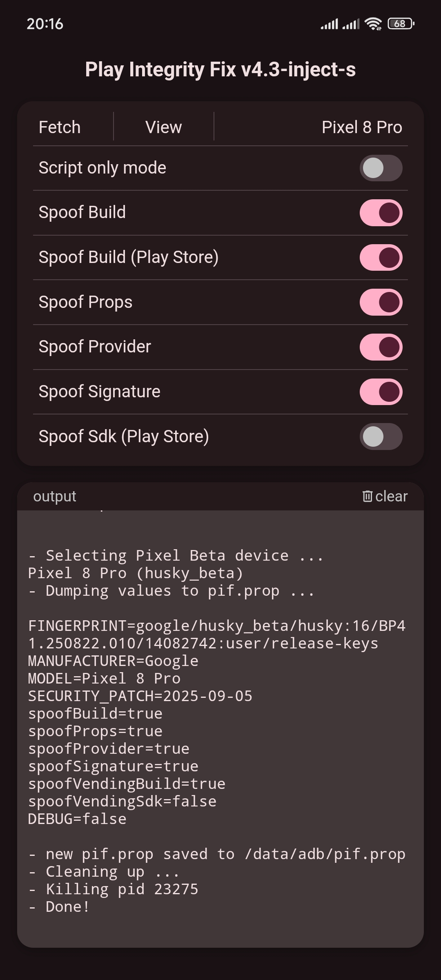The height and width of the screenshot is (980, 441).
Task: Turn off Spoof Build (Play Store)
Action: (x=381, y=258)
